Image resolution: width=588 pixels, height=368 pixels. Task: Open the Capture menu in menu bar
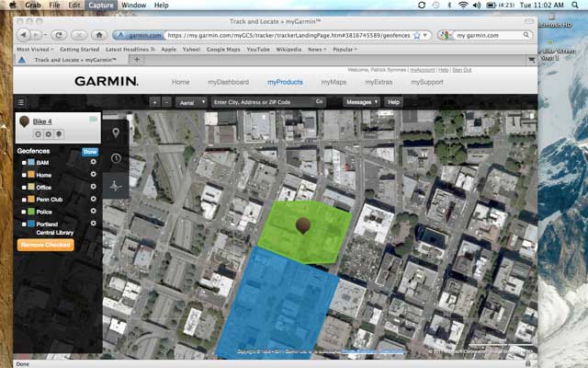pos(101,5)
